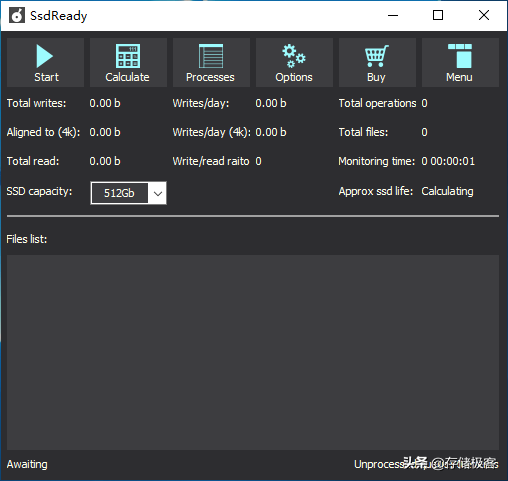Click the Approx ssd life Calculating value
The width and height of the screenshot is (508, 481).
pos(447,191)
